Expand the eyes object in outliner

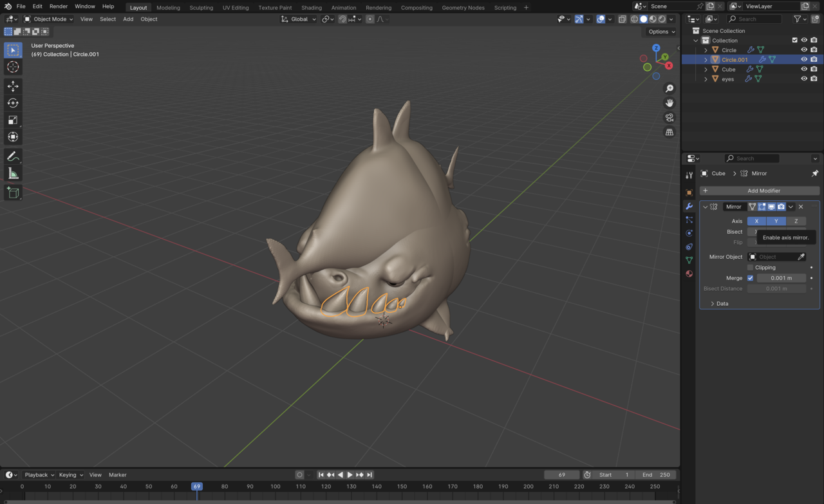point(706,79)
